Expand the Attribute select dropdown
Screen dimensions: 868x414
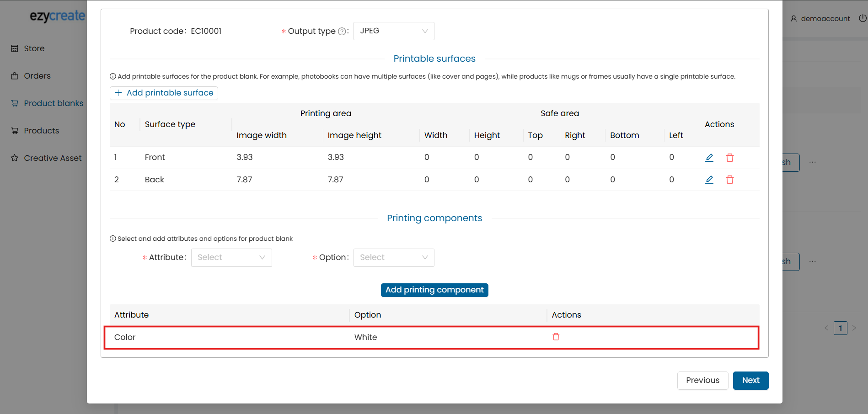231,258
